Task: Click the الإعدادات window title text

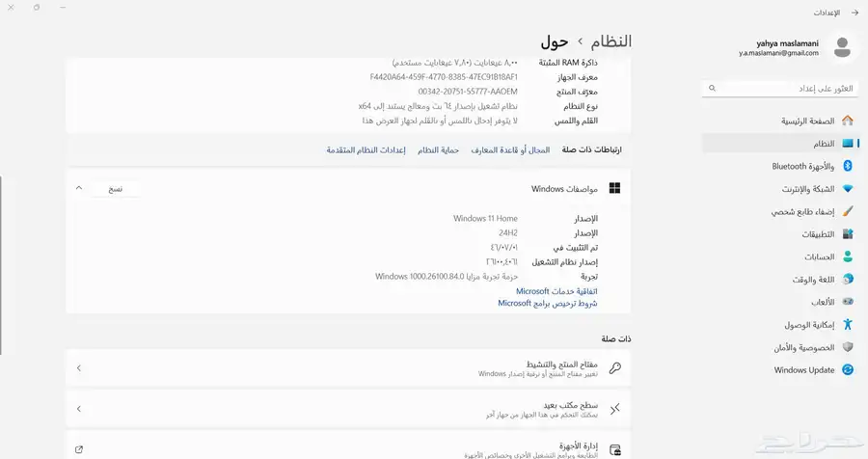Action: click(x=827, y=13)
